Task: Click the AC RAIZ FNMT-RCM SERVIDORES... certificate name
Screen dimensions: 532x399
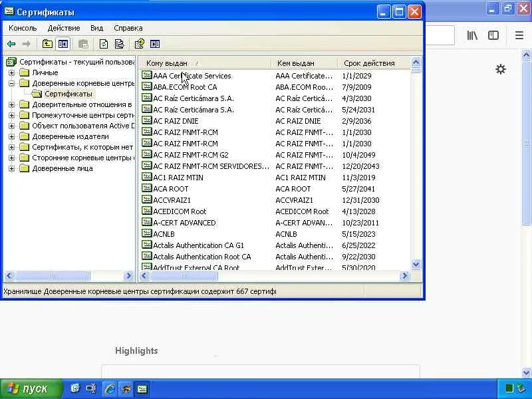Action: (211, 166)
